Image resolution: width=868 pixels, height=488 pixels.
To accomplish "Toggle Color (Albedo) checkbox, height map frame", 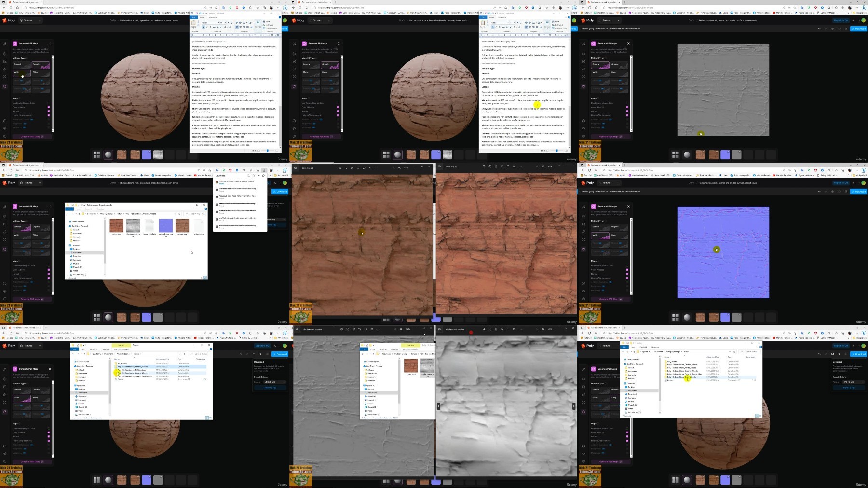I will tap(627, 107).
